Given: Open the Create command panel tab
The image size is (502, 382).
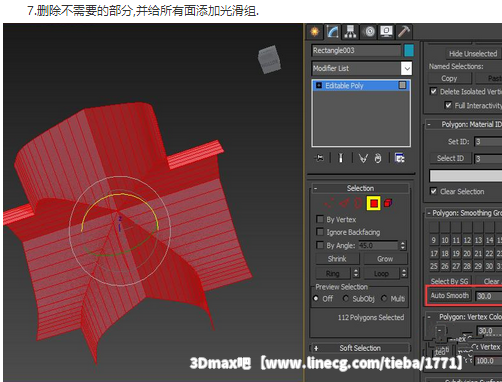Looking at the screenshot, I should tap(315, 32).
